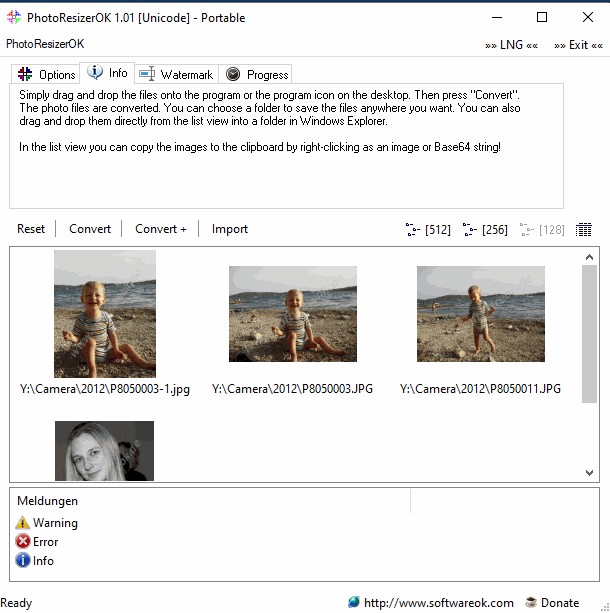Click the Warning message icon
The image size is (610, 613).
[x=23, y=523]
